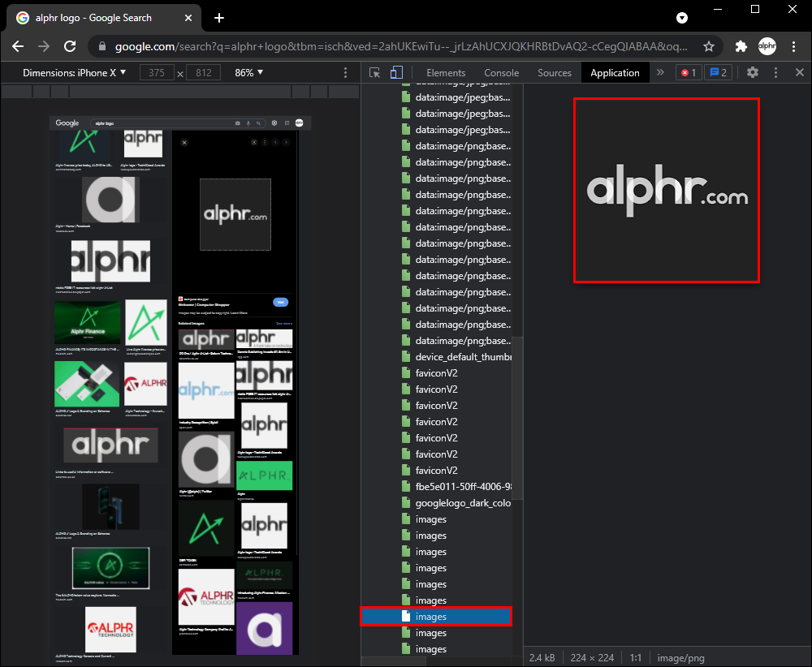Viewport: 812px width, 667px height.
Task: Switch to the Console tab
Action: [x=501, y=73]
